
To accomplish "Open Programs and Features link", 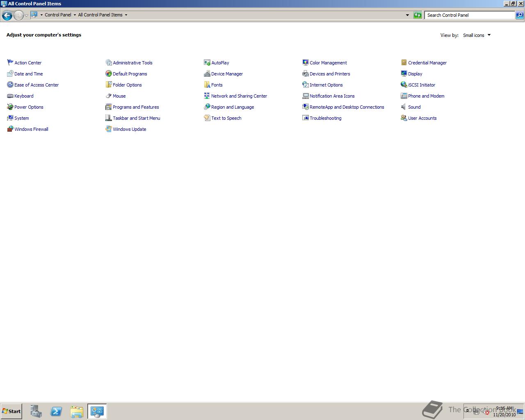I will point(136,107).
